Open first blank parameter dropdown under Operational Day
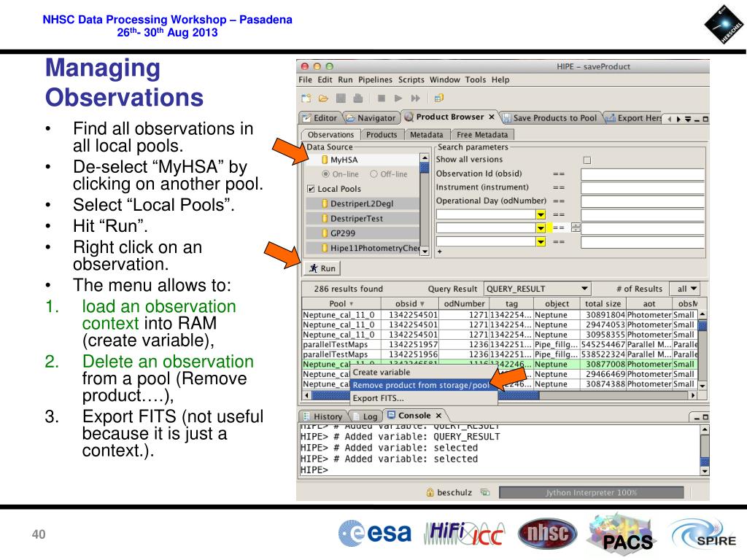Screen dimensions: 747x560 [x=541, y=214]
